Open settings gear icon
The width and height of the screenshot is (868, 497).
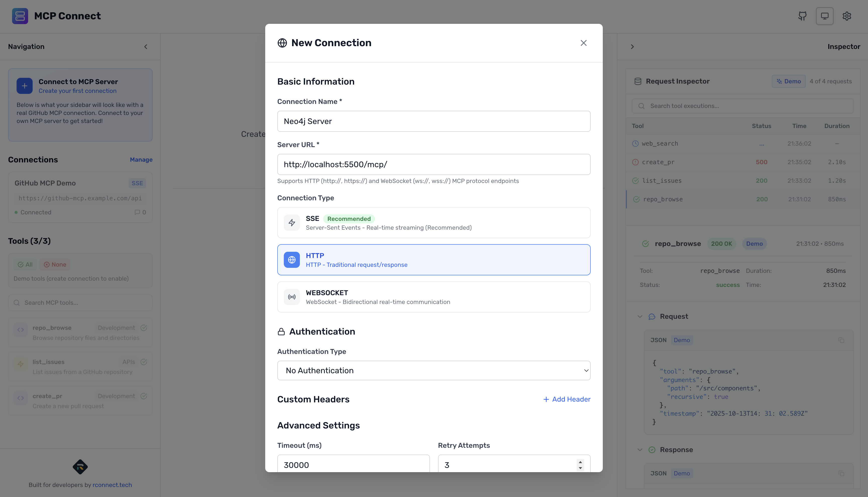pos(846,16)
